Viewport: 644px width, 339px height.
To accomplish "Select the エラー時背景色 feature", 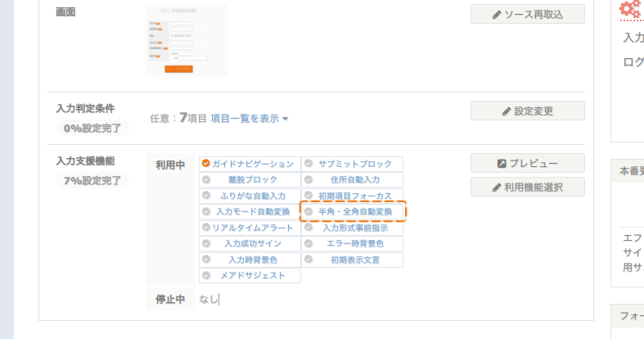I will pyautogui.click(x=352, y=244).
